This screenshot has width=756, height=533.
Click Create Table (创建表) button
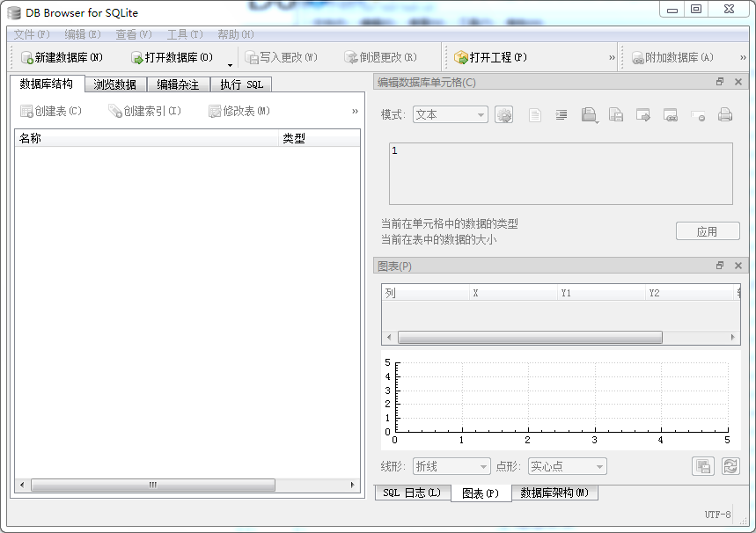(x=51, y=112)
